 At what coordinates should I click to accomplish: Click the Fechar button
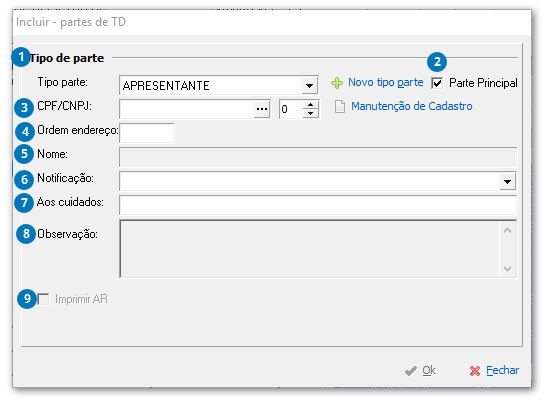(x=494, y=371)
